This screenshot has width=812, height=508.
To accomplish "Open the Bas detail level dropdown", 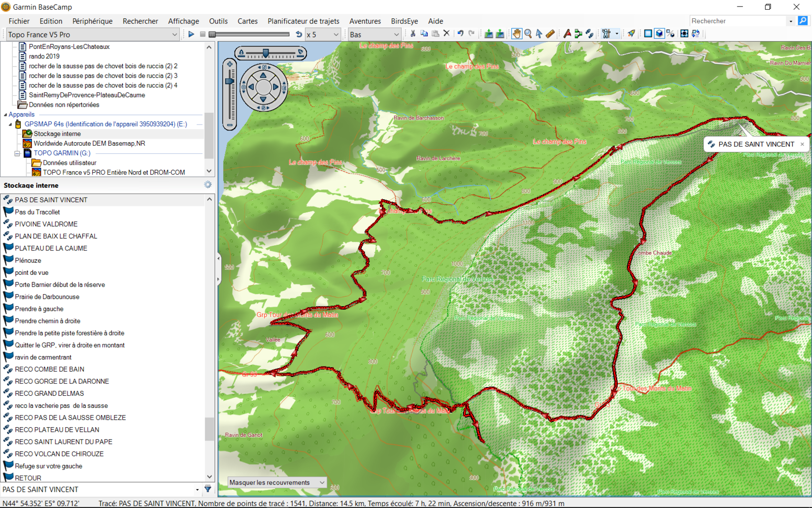I will point(375,35).
